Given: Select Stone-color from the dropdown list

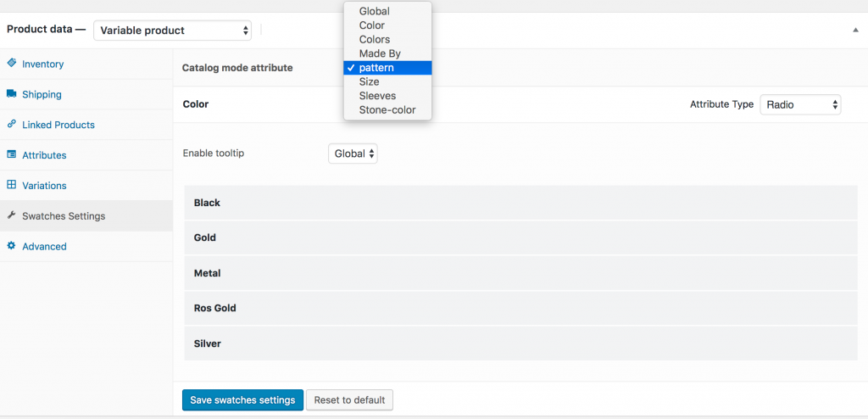Looking at the screenshot, I should point(387,110).
